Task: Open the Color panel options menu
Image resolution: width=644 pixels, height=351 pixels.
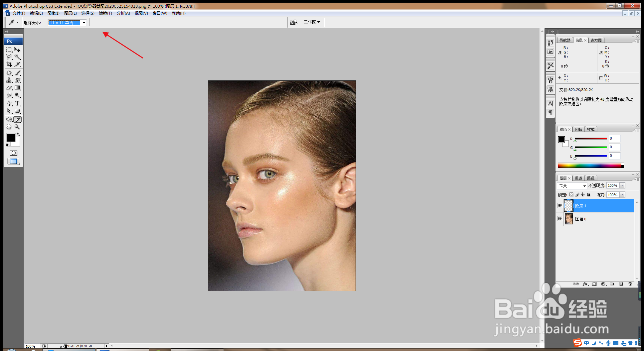Action: pyautogui.click(x=637, y=130)
